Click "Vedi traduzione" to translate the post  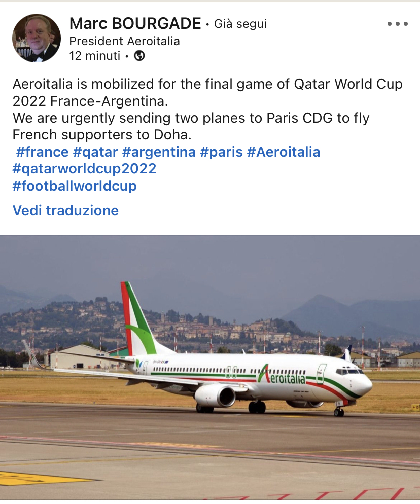click(x=65, y=210)
